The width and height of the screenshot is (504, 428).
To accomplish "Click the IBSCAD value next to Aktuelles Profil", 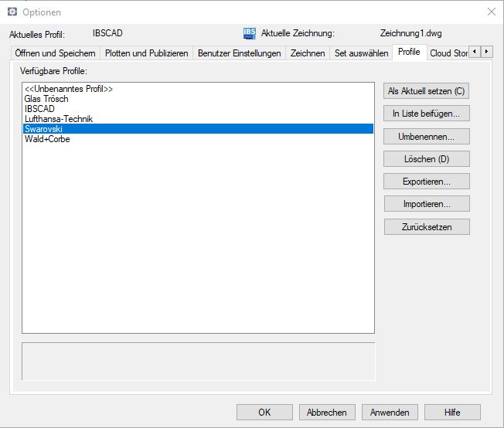I will [107, 33].
